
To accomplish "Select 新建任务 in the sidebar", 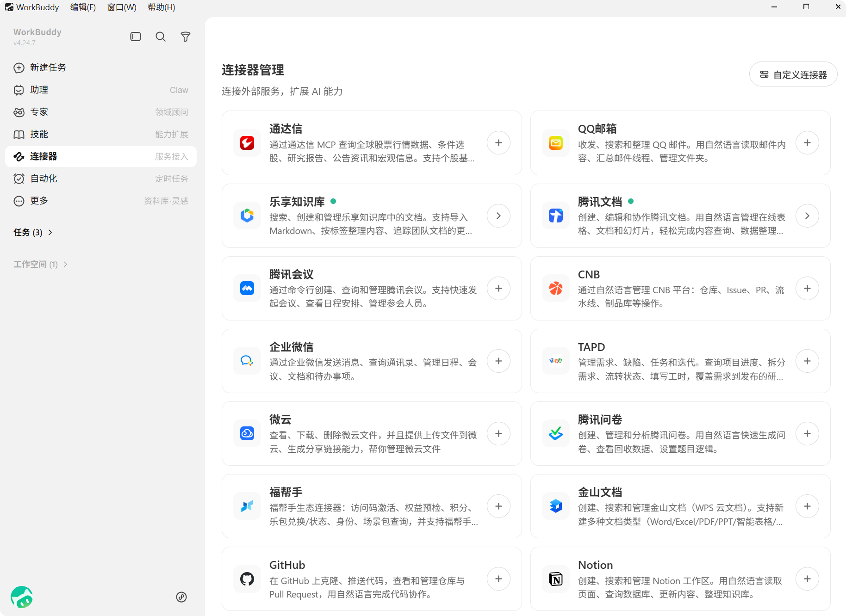I will pyautogui.click(x=101, y=68).
